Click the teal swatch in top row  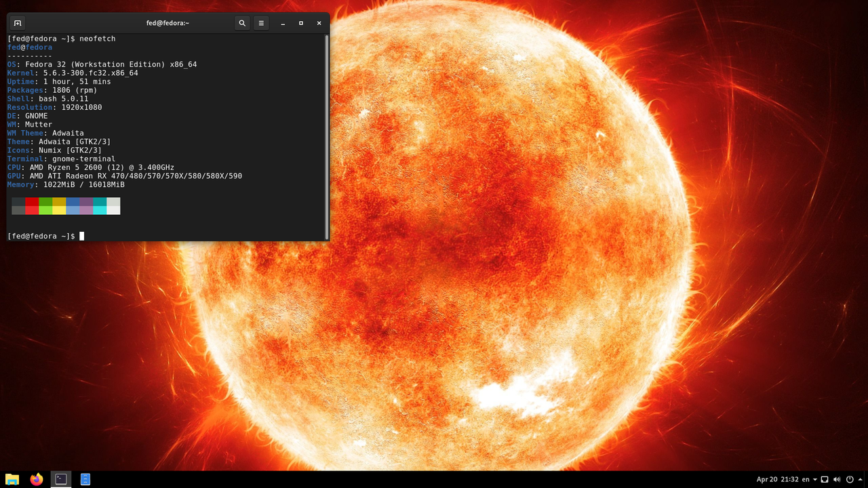tap(100, 201)
